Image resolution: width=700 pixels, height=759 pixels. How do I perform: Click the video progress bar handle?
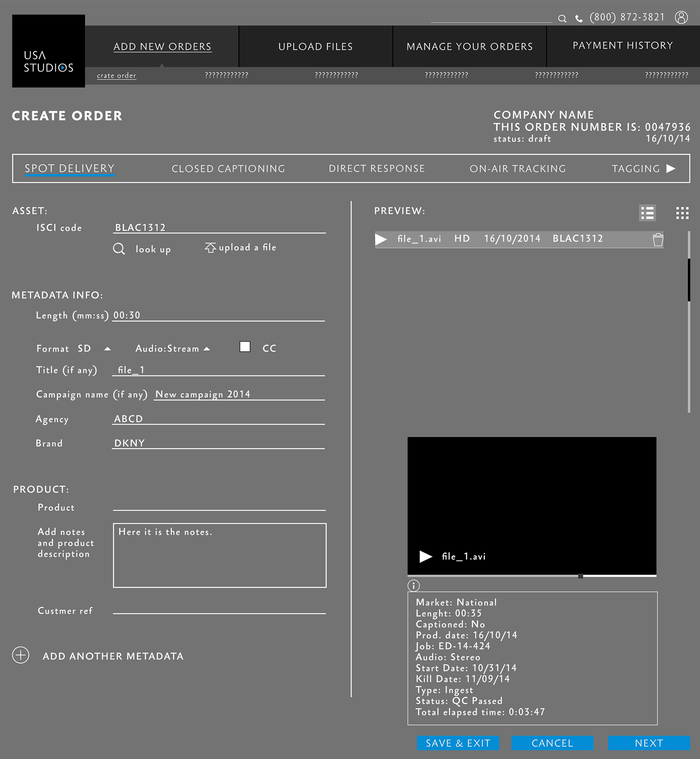pyautogui.click(x=580, y=576)
